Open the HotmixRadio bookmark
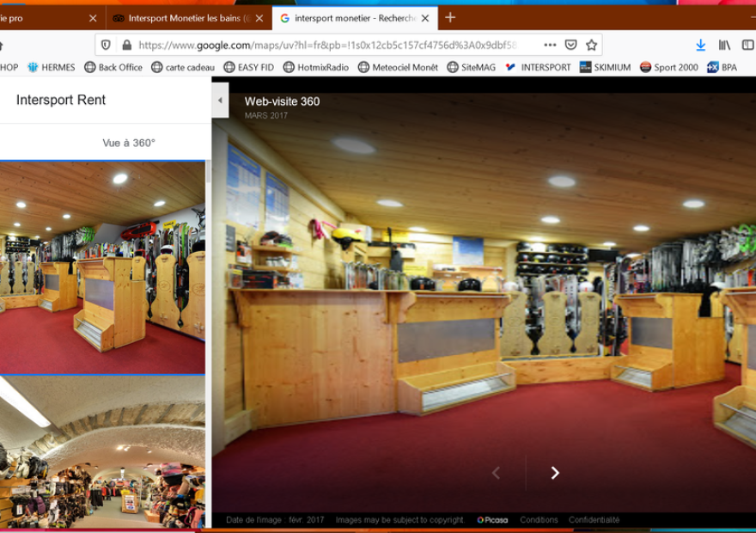The width and height of the screenshot is (756, 533). (316, 68)
